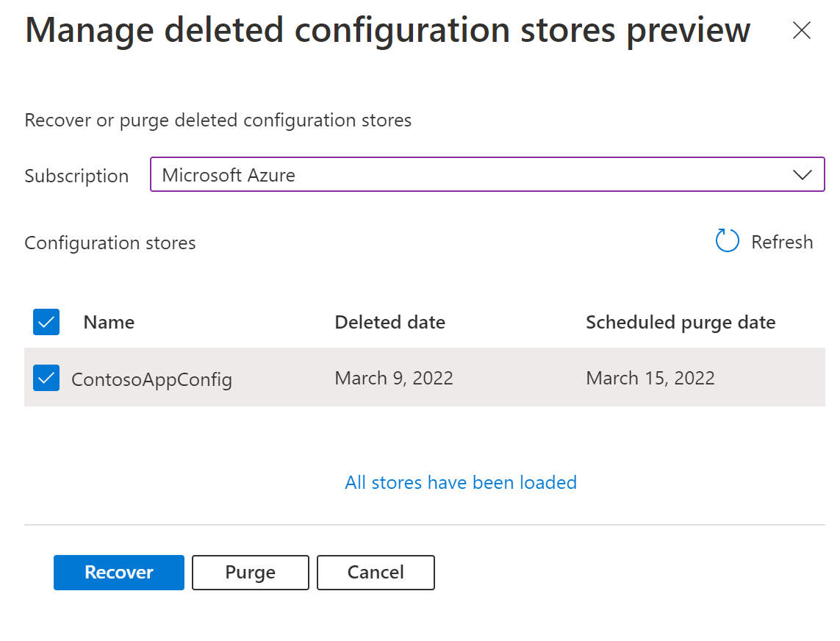Screen dimensions: 840x641
Task: Sort by the Name column header
Action: pyautogui.click(x=109, y=322)
